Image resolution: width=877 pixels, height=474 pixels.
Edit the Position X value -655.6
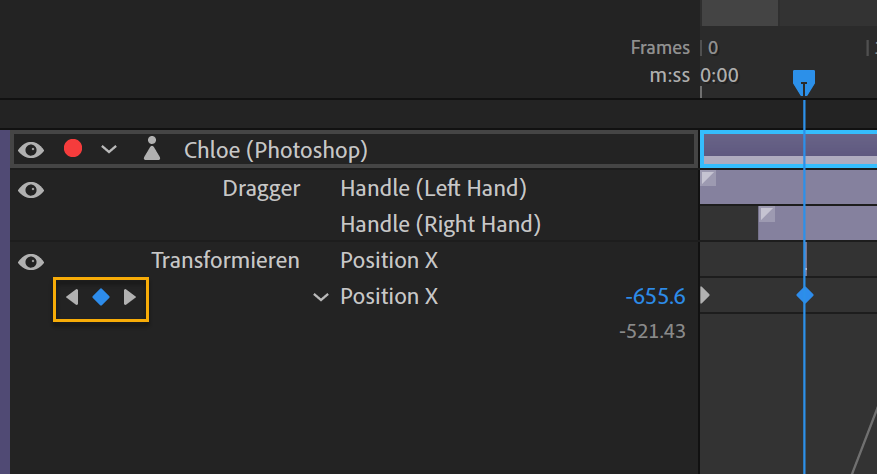[655, 297]
